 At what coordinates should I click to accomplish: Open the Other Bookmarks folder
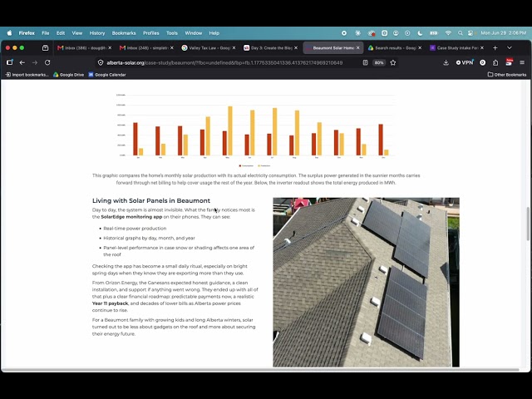tap(507, 75)
